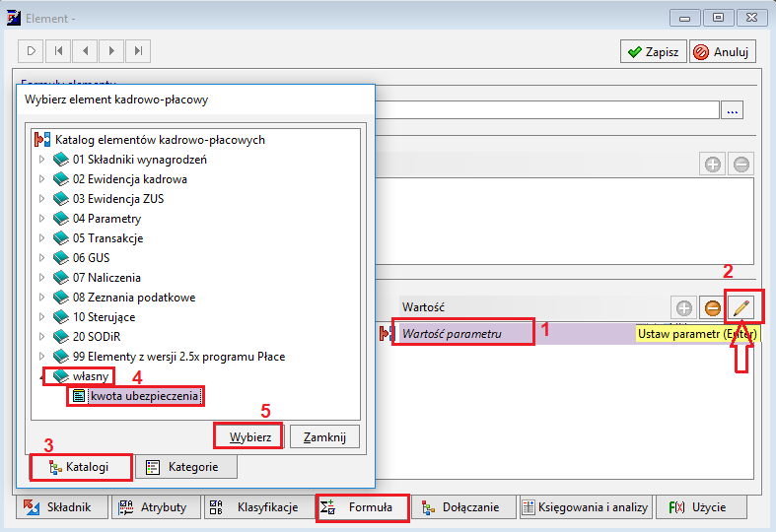776x532 pixels.
Task: Go to last record navigation arrow
Action: [138, 51]
